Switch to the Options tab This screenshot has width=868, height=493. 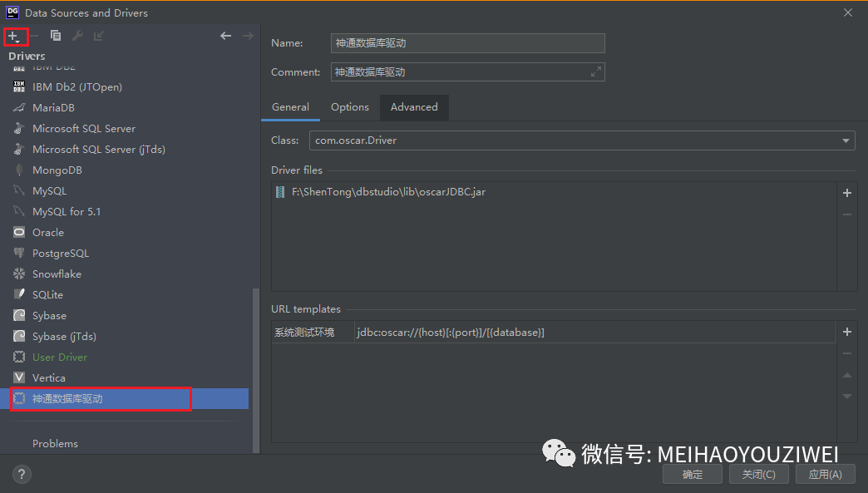[x=350, y=107]
